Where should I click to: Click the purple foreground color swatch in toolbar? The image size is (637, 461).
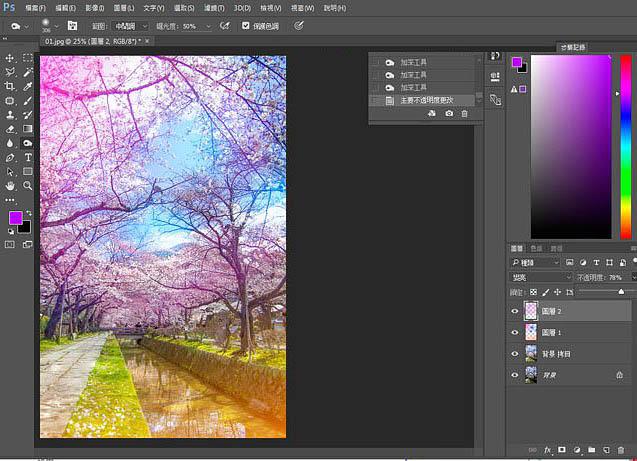click(x=15, y=218)
